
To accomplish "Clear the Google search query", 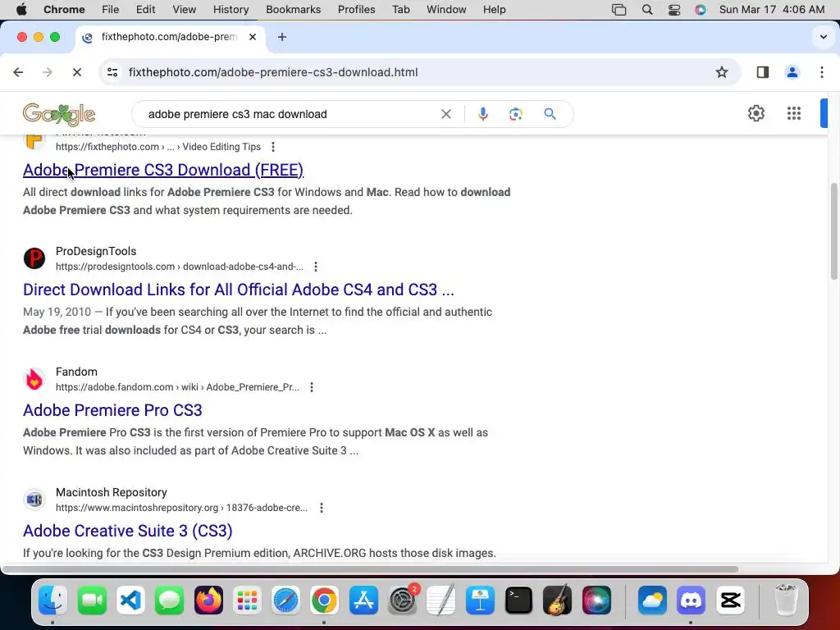I will coord(445,114).
